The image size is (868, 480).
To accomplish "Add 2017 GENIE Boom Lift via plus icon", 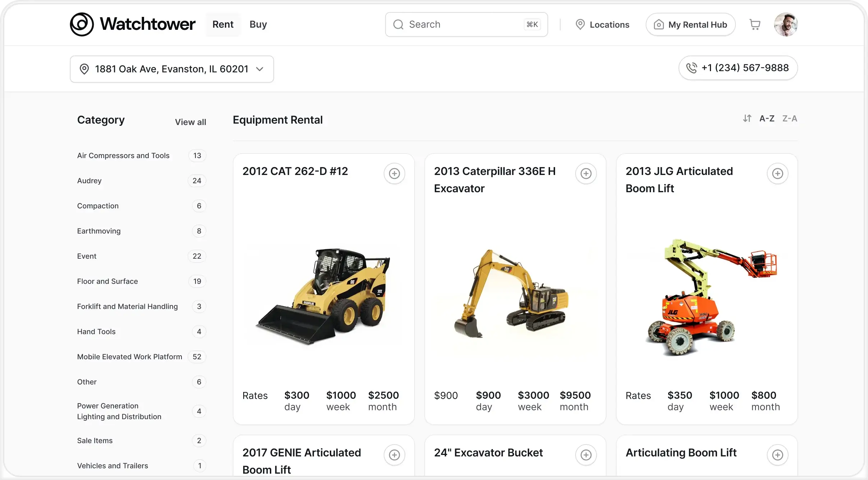I will [394, 455].
